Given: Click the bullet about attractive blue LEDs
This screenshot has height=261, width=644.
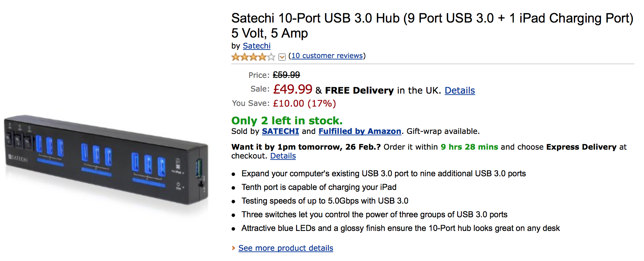Looking at the screenshot, I should point(400,228).
